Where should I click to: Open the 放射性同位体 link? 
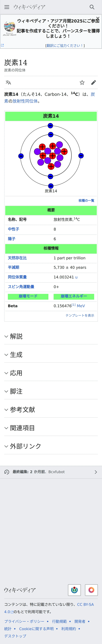pos(25,101)
